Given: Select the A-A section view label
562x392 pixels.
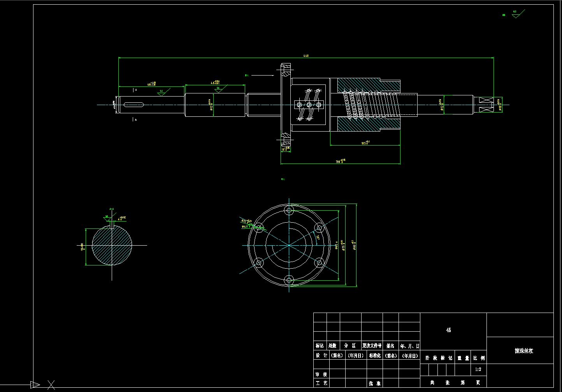Looking at the screenshot, I should (112, 209).
